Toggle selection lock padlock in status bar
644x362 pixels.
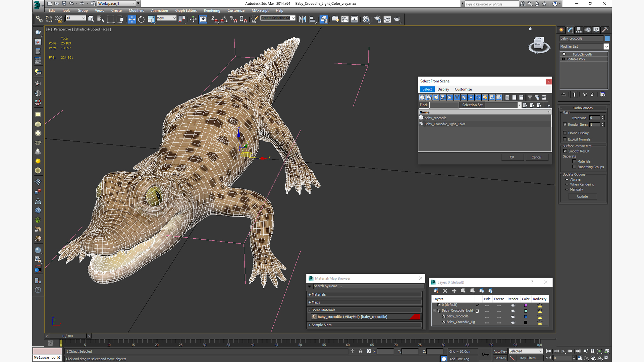tap(360, 351)
